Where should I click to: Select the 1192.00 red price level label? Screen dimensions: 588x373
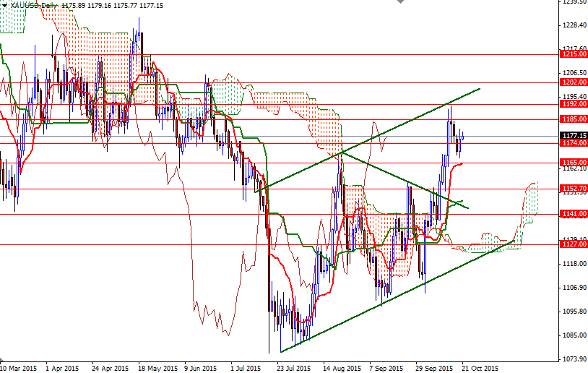tap(574, 104)
